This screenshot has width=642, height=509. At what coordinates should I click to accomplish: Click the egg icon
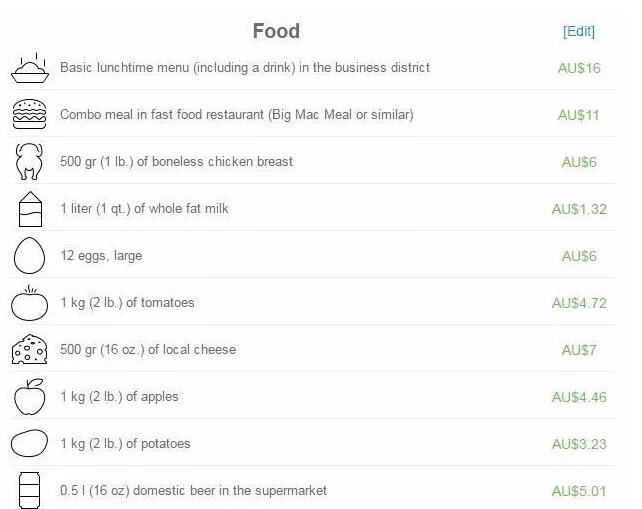30,256
